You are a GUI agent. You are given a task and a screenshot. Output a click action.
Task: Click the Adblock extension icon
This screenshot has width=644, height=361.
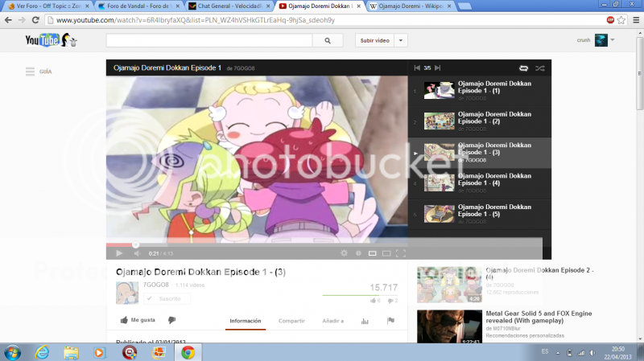point(610,19)
